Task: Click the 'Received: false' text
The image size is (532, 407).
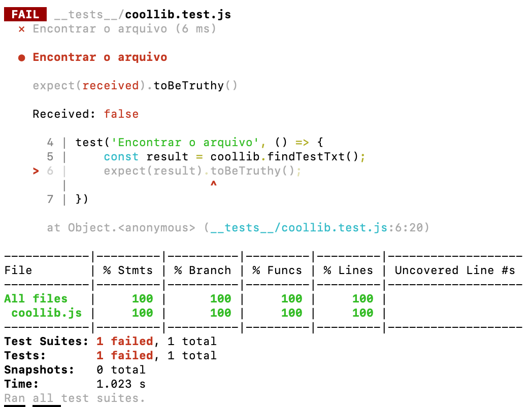Action: point(85,114)
